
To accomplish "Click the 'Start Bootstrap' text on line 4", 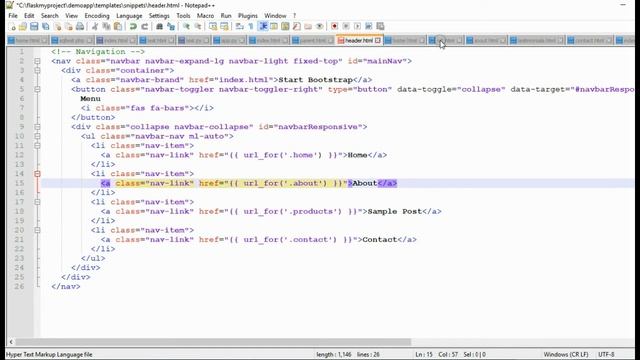I will coord(316,80).
